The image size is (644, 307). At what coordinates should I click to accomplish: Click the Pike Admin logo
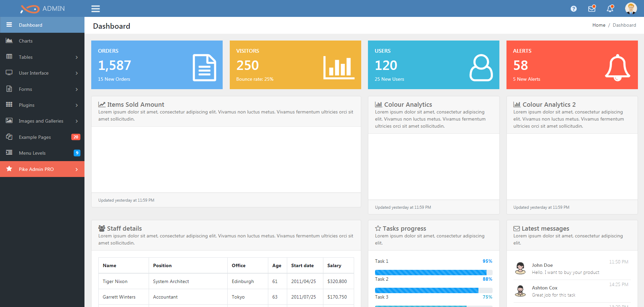pos(42,9)
